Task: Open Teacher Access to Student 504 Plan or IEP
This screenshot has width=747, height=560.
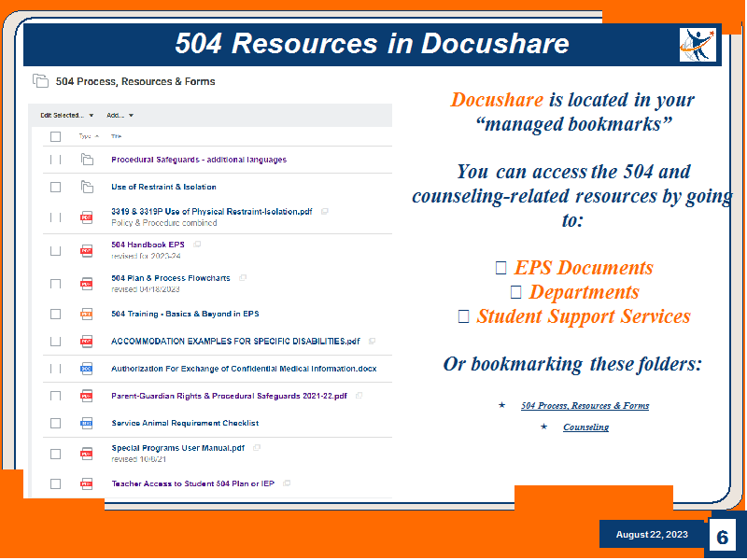Action: pyautogui.click(x=192, y=483)
